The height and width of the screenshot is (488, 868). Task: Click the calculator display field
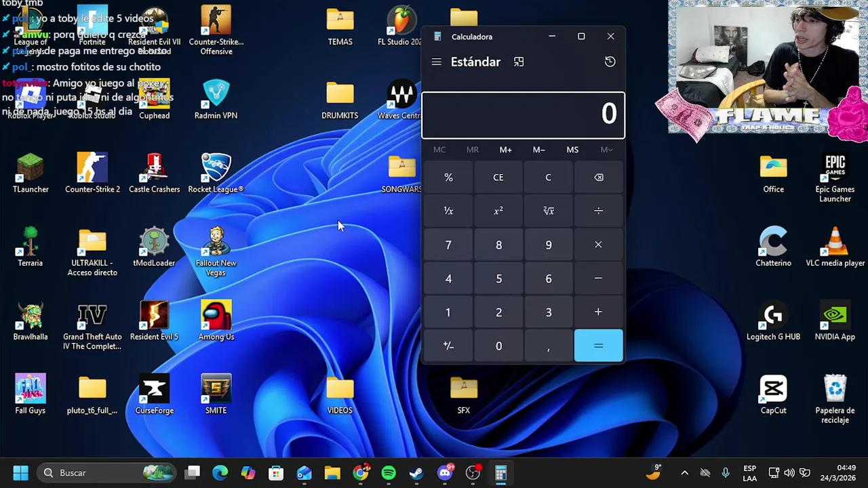coord(523,115)
